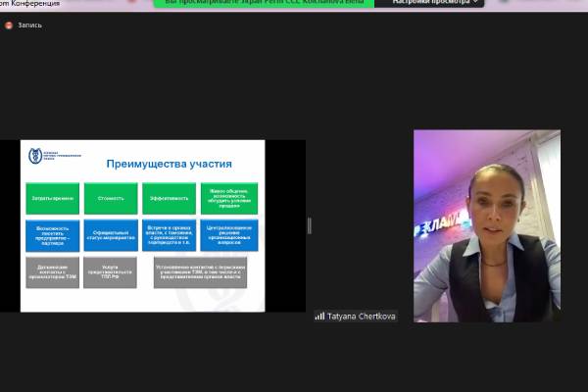The width and height of the screenshot is (588, 392).
Task: Click the divider handle between slide and video
Action: (310, 225)
